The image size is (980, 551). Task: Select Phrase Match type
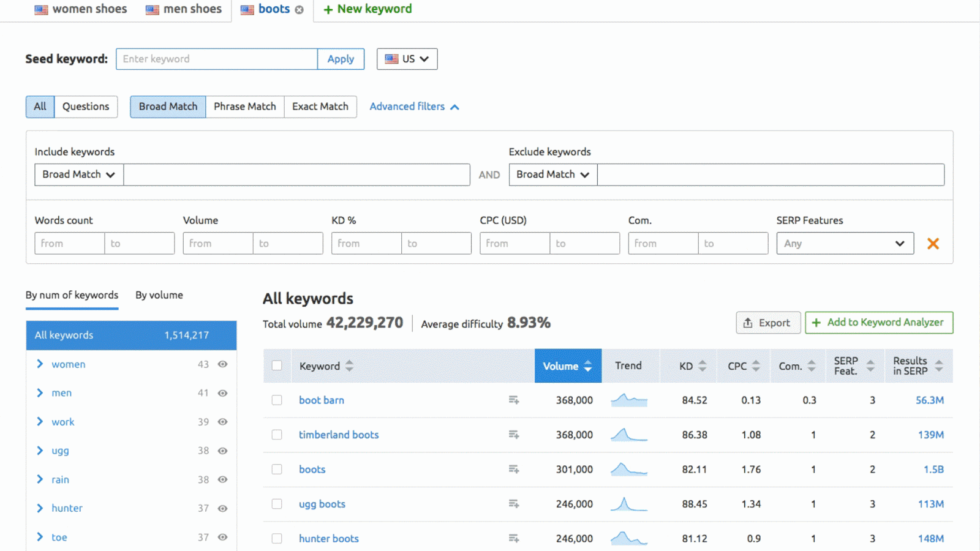pos(245,107)
